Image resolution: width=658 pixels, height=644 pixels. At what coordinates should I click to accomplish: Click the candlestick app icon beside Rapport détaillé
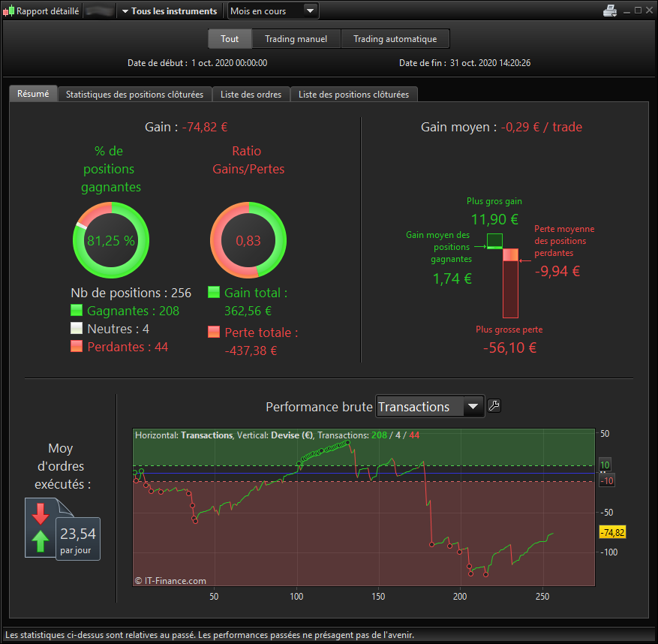[x=8, y=11]
